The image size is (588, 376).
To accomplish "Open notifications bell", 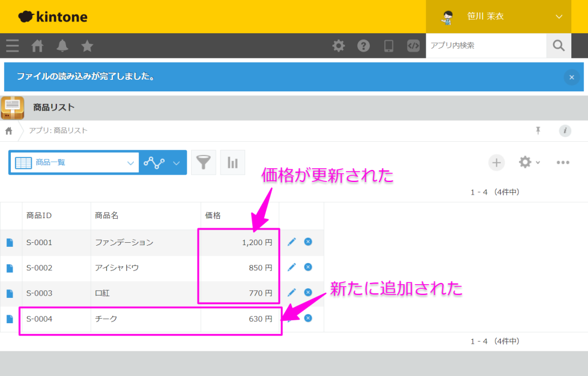I will point(62,46).
